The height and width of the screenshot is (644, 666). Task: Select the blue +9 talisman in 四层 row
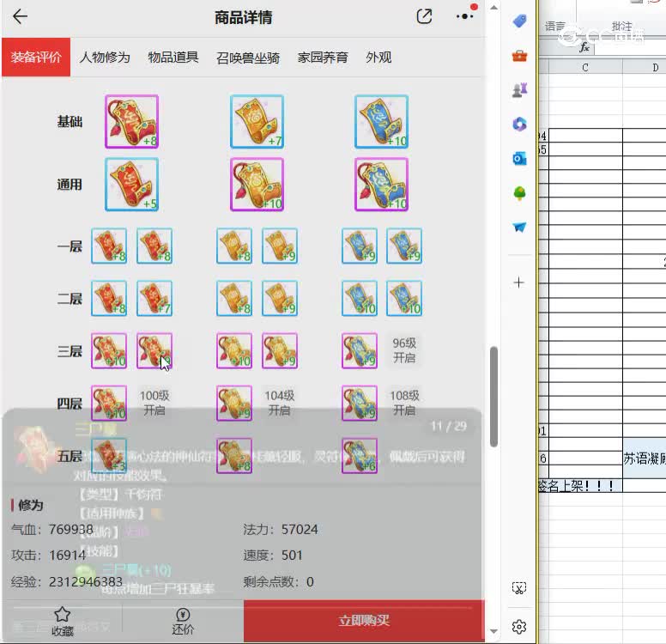point(360,403)
